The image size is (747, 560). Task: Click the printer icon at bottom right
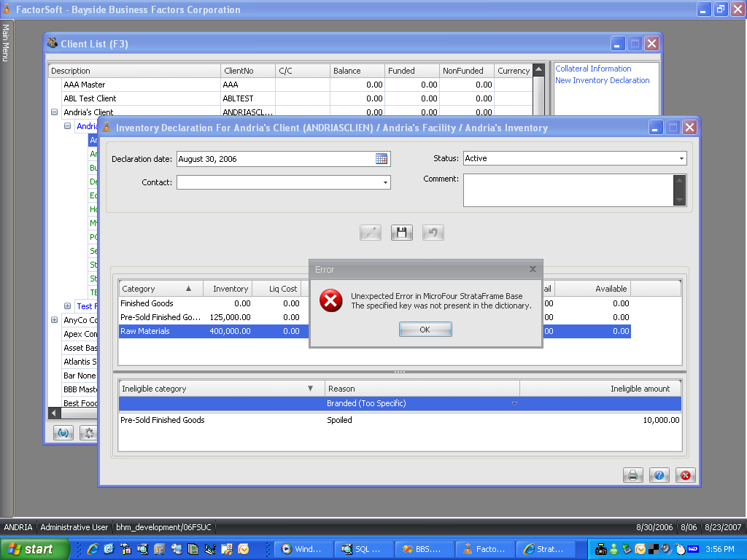(x=632, y=475)
